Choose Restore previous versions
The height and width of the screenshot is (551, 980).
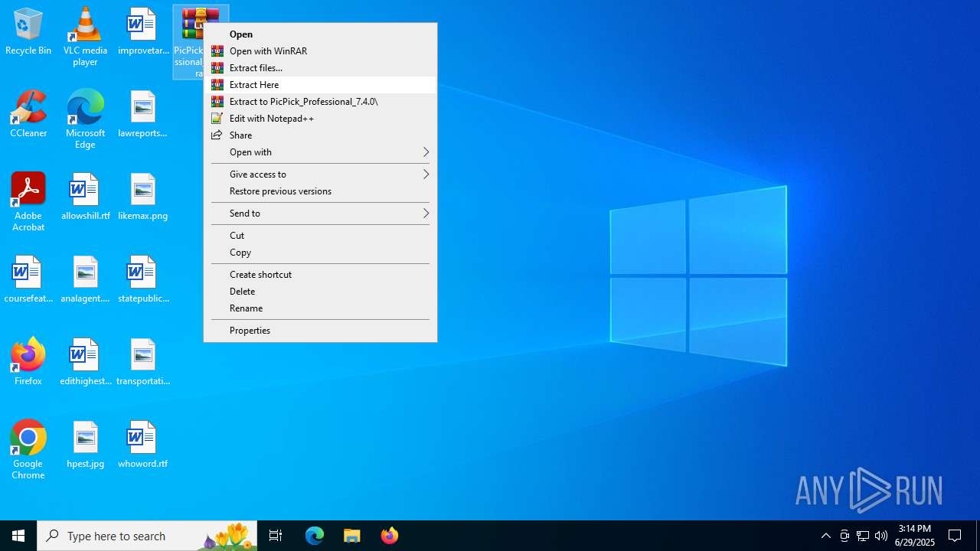pyautogui.click(x=320, y=191)
